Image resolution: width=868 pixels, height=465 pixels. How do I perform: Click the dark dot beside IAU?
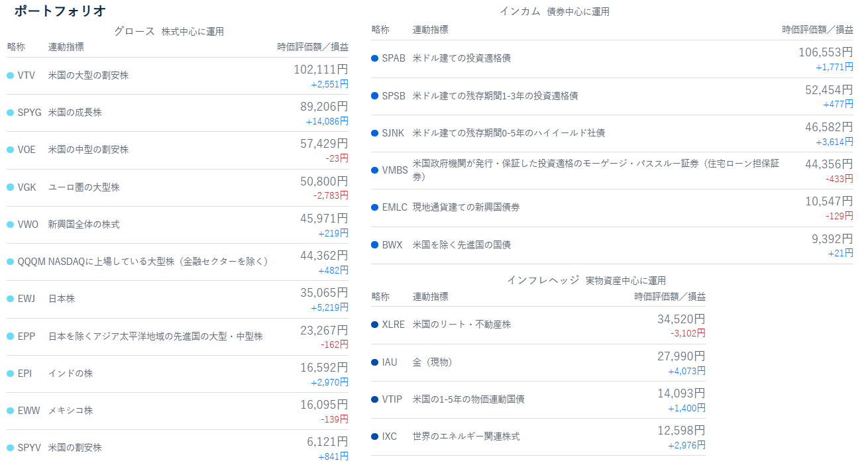(375, 362)
